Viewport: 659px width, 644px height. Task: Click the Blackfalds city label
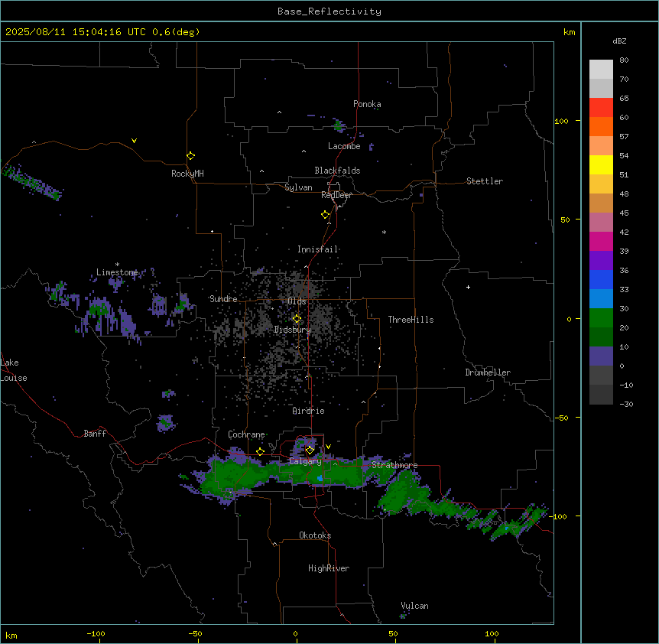(337, 171)
